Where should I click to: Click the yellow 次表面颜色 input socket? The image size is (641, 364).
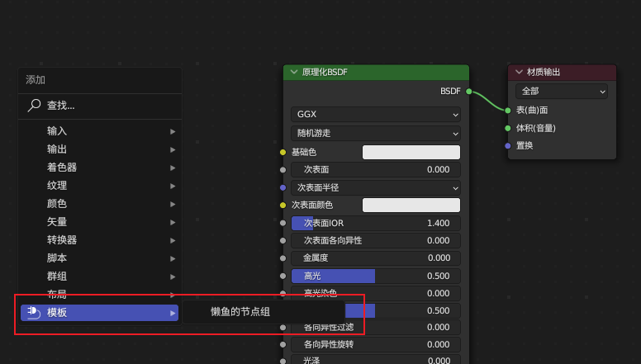pyautogui.click(x=283, y=205)
